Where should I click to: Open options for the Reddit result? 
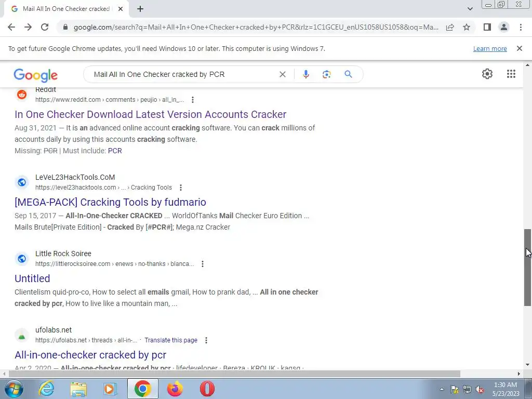(x=193, y=100)
